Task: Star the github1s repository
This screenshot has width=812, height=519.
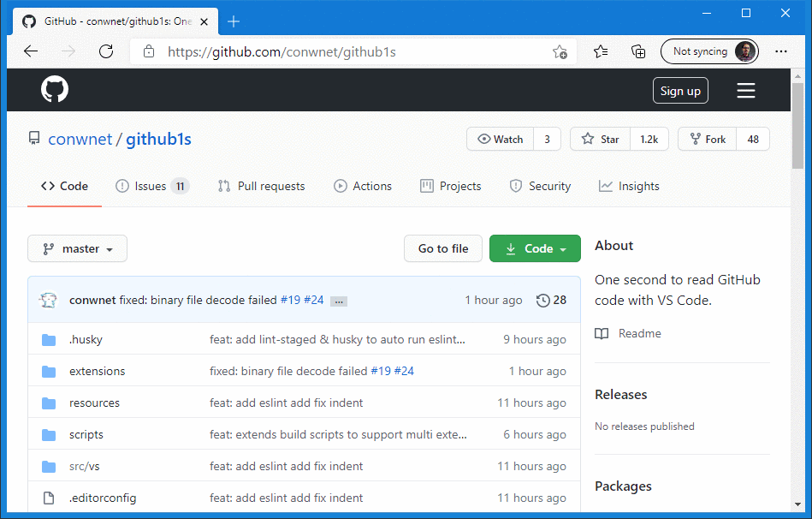Action: click(x=600, y=139)
